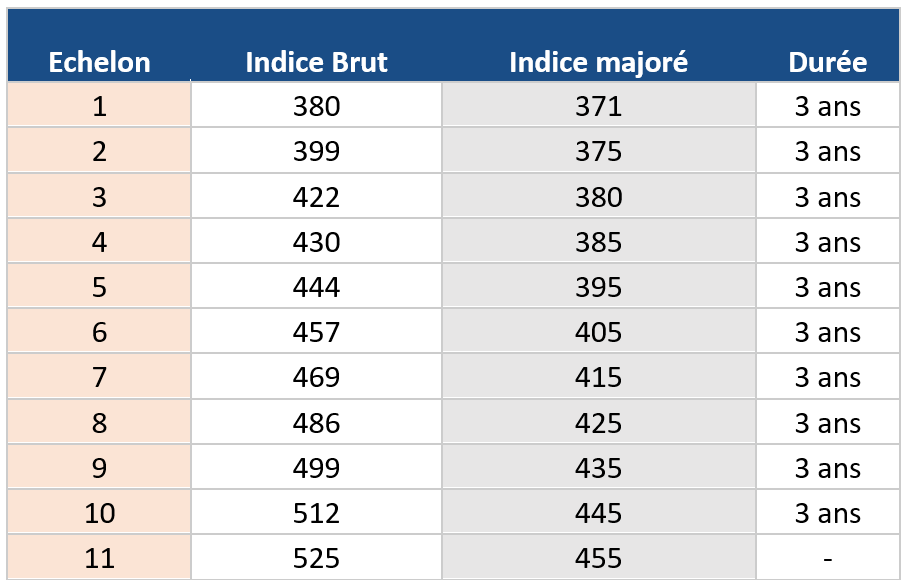
Task: Select Indice Brut value 486
Action: coord(316,423)
